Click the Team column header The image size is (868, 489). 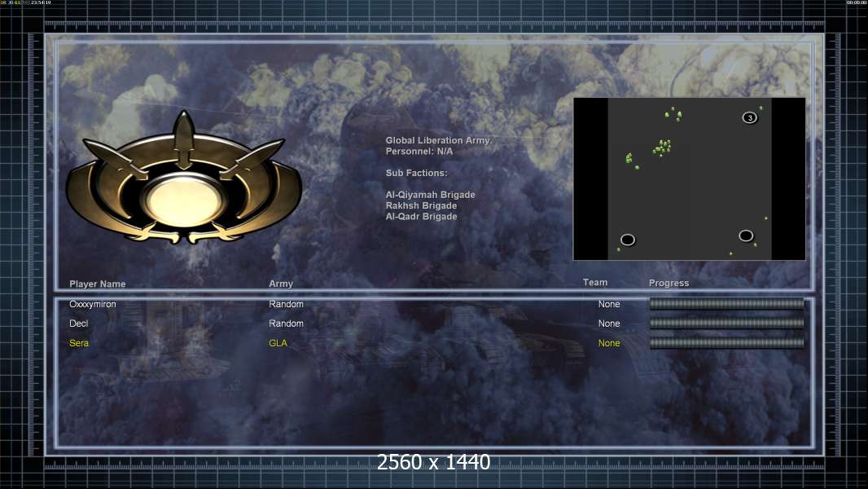click(x=595, y=283)
